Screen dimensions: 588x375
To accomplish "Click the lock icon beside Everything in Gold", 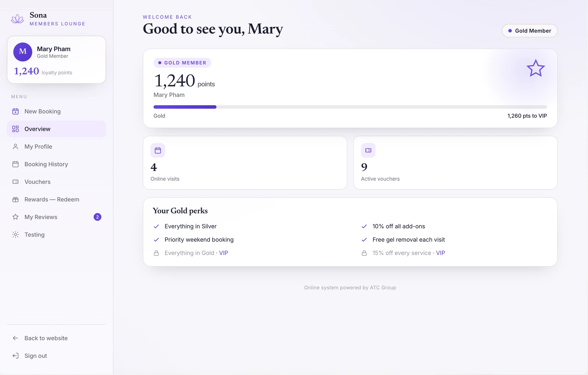I will 156,253.
